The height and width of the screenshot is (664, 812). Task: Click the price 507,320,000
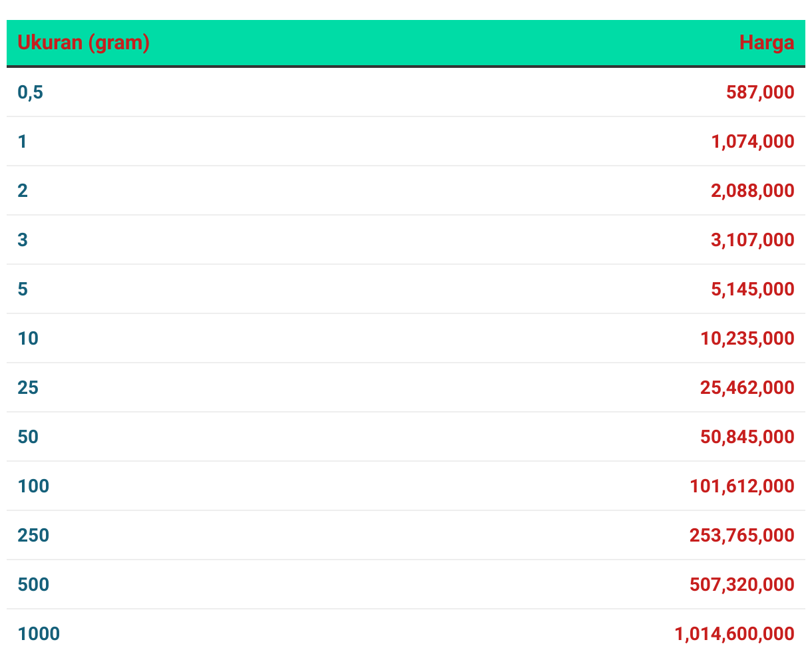point(742,584)
